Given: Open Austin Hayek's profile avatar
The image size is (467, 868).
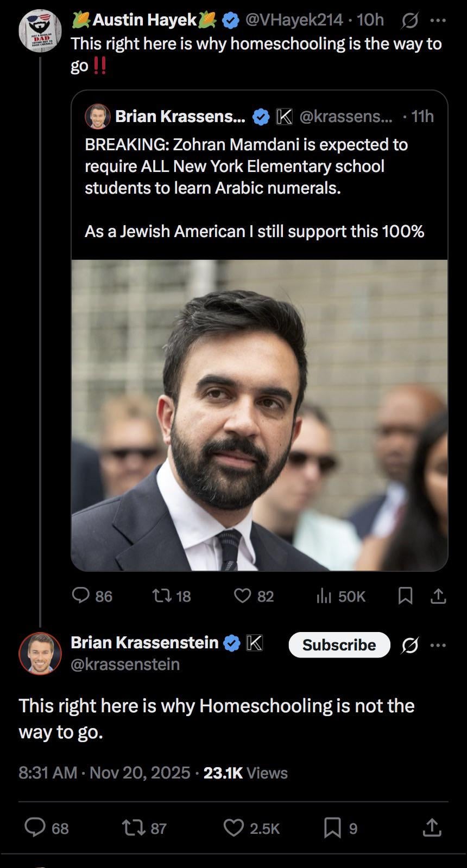Looking at the screenshot, I should (40, 30).
